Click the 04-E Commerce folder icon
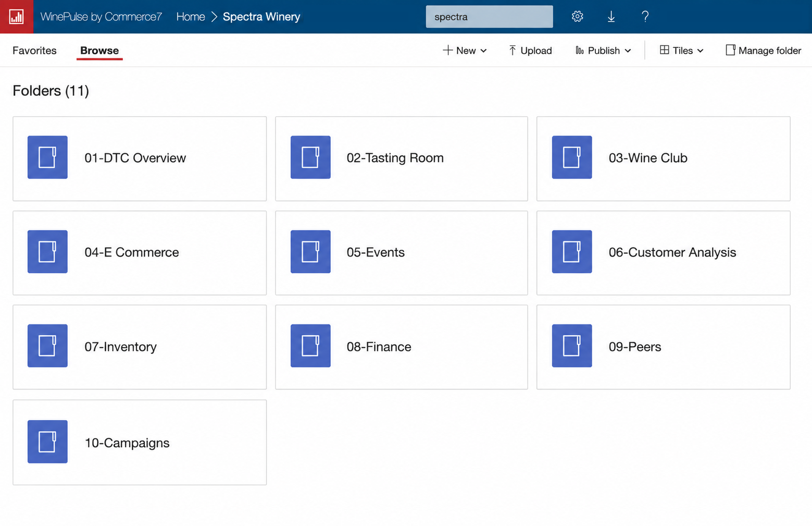 pos(47,252)
